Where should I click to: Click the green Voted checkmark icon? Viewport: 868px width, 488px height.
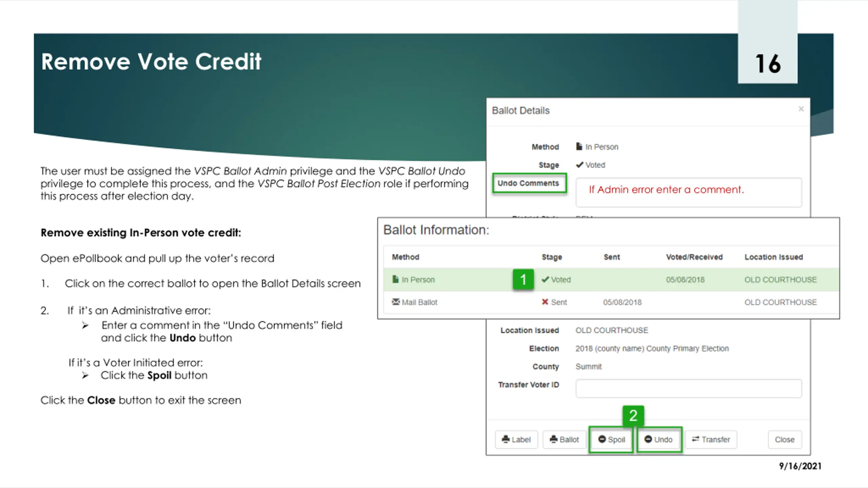point(545,280)
